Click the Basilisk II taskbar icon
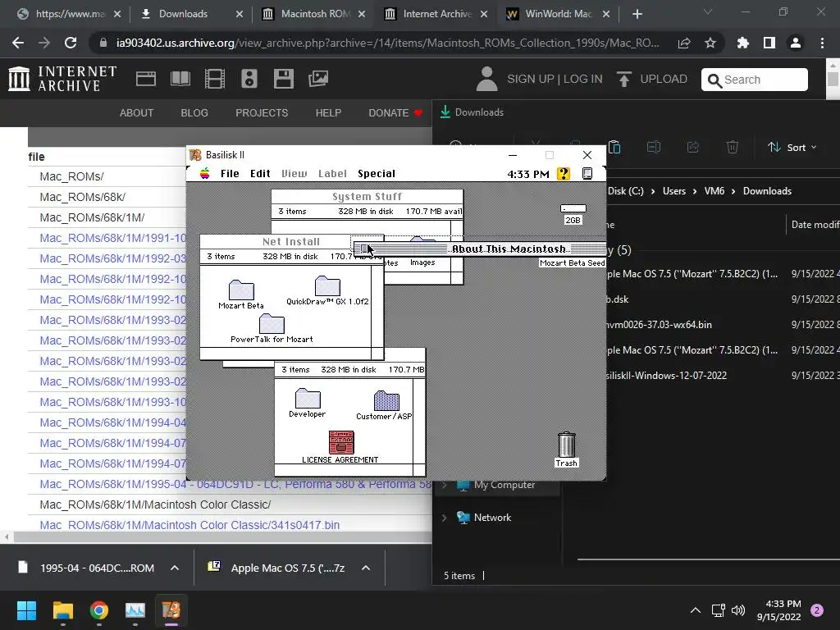Screen dimensions: 840x630 [x=171, y=610]
